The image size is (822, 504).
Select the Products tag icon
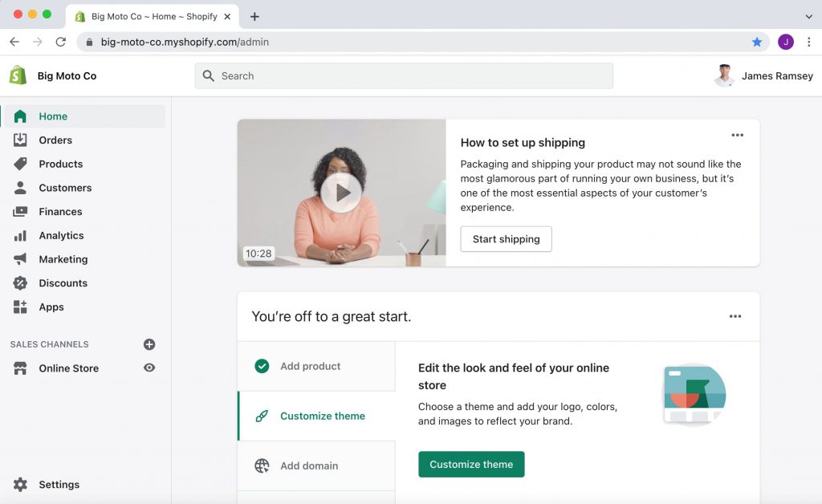(x=20, y=164)
